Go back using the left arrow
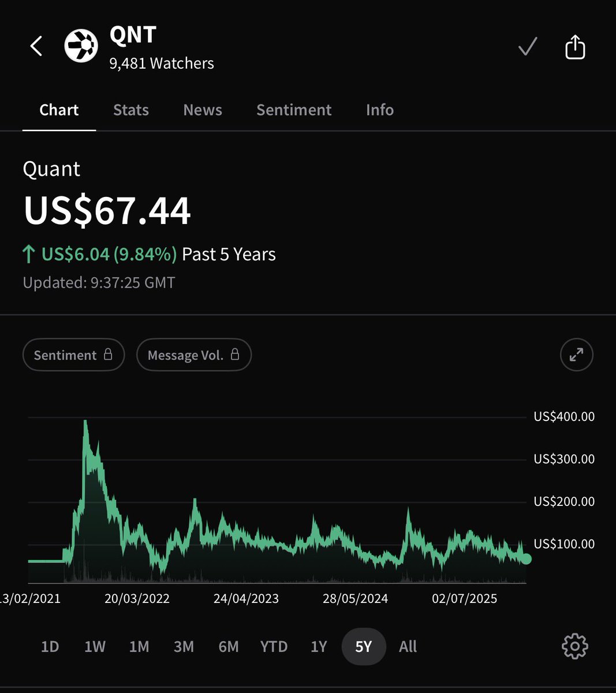The width and height of the screenshot is (616, 693). pyautogui.click(x=36, y=46)
